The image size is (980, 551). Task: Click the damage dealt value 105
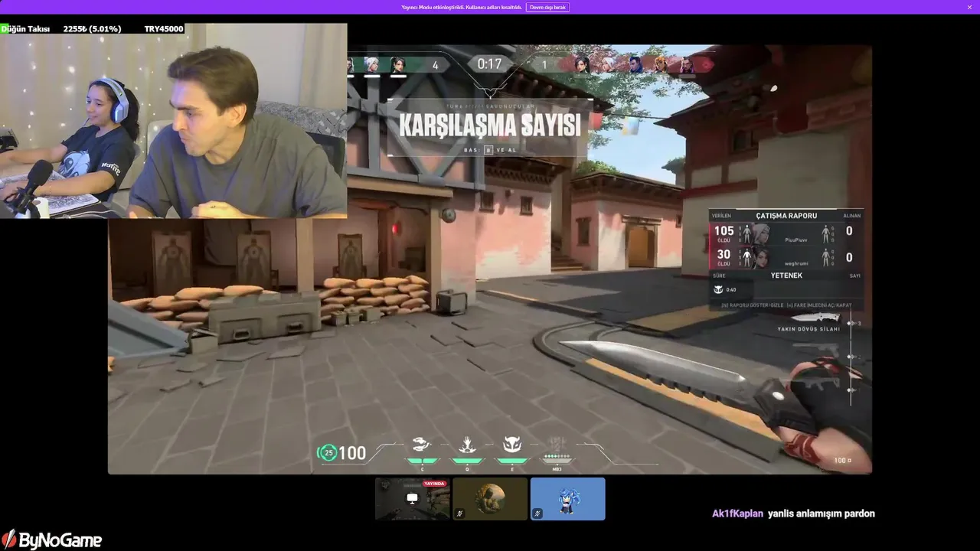(724, 230)
